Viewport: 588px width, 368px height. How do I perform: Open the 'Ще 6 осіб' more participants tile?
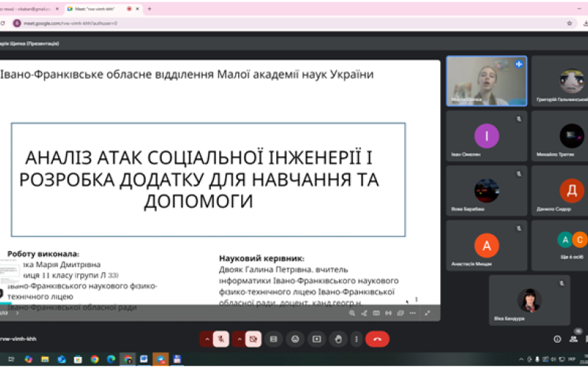pos(560,246)
